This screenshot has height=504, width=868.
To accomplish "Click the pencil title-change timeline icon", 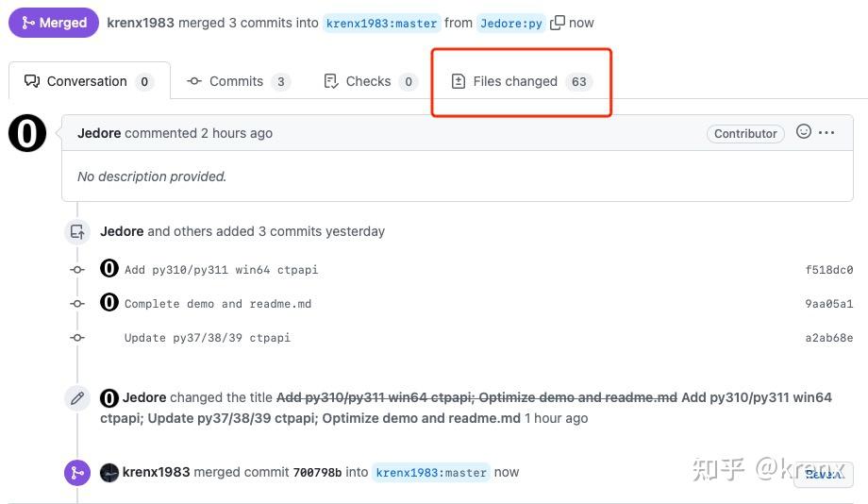I will point(76,398).
